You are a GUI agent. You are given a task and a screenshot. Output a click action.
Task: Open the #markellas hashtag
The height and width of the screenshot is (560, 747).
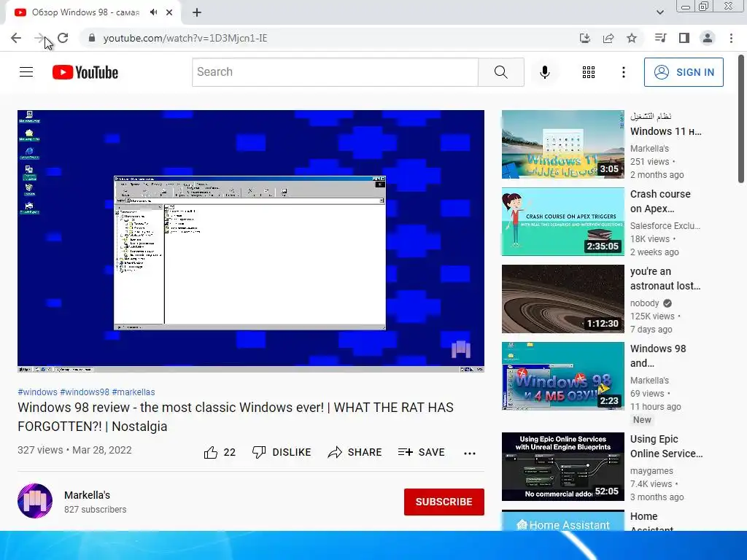[x=133, y=392]
